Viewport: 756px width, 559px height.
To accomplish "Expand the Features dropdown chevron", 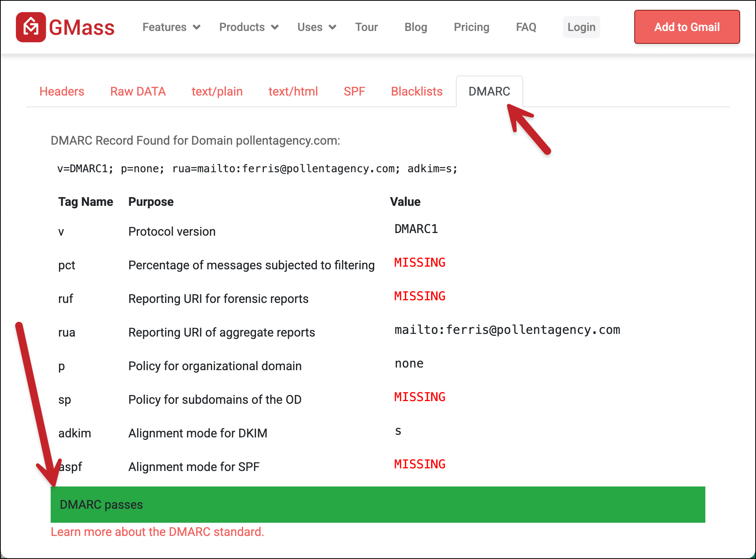I will pos(197,27).
